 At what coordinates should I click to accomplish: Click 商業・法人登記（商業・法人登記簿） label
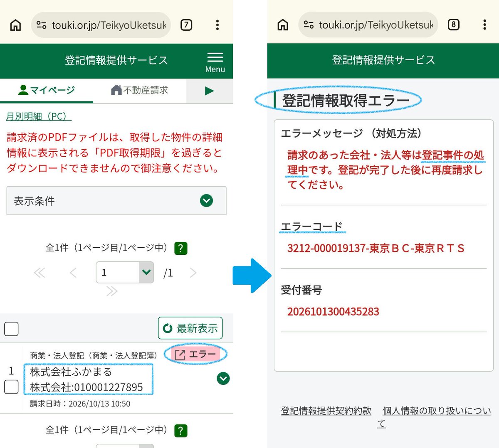tap(94, 356)
